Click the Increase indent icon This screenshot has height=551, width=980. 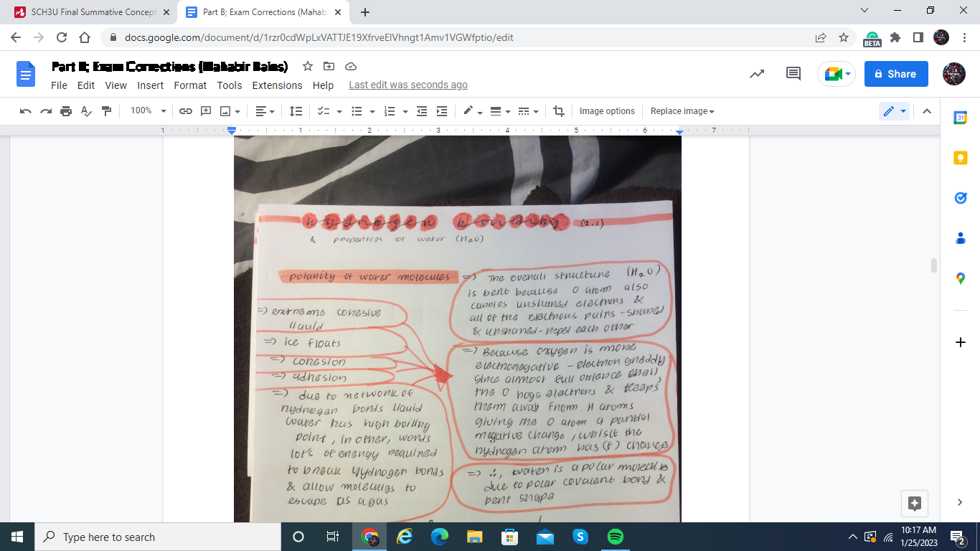tap(442, 111)
